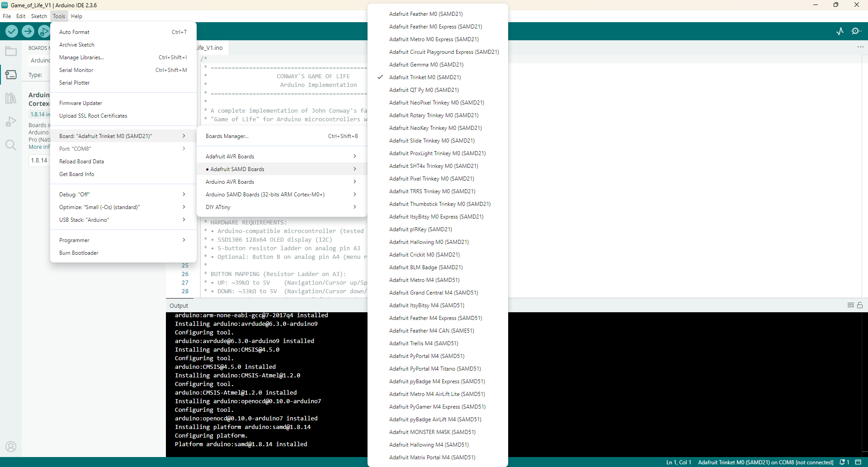The width and height of the screenshot is (868, 467).
Task: Select Adafruit Hallowing M0 (SAMD21) board
Action: (438, 242)
